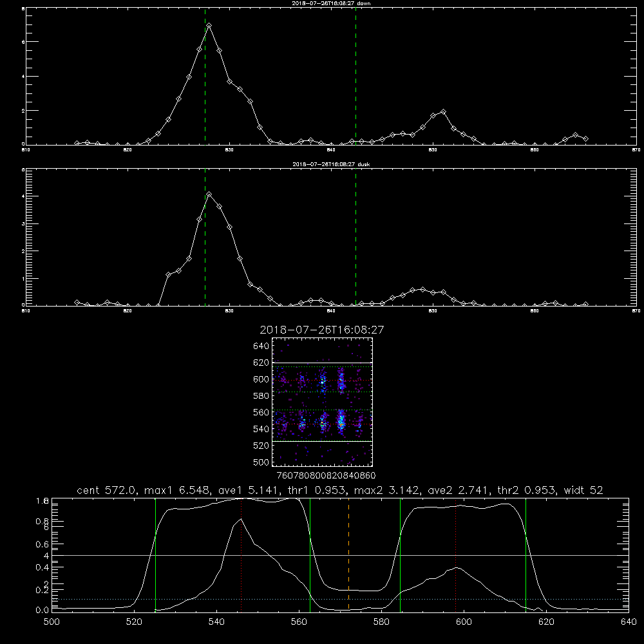Viewport: 644px width, 644px height.
Task: Click the '540' label on spectrogram vertical axis
Action: click(261, 429)
